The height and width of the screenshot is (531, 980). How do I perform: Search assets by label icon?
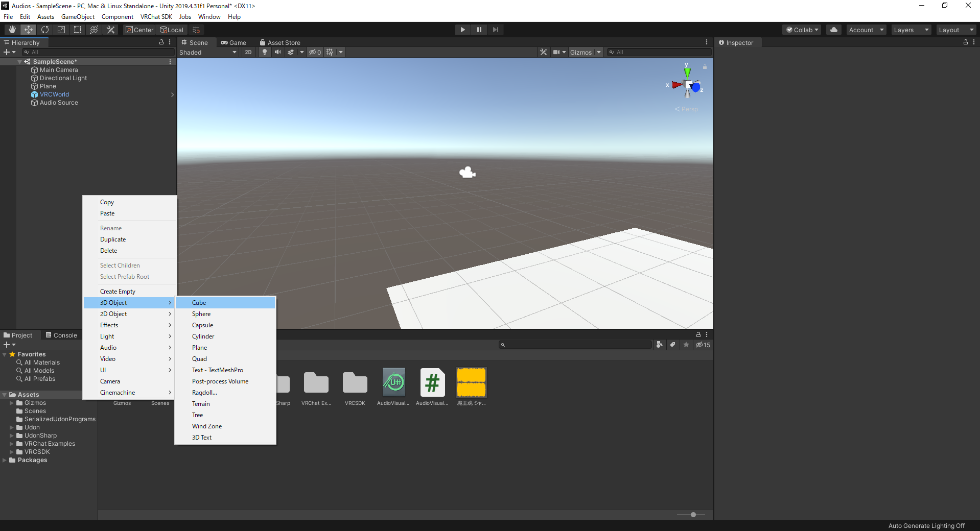(673, 345)
